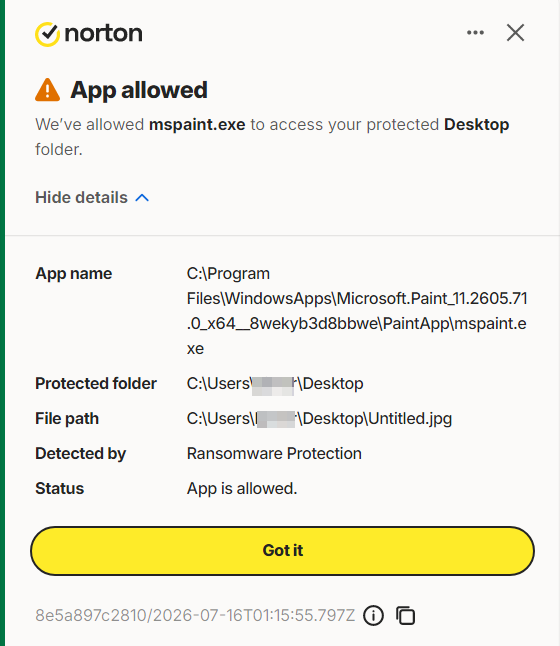This screenshot has height=646, width=560.
Task: Close the Norton notification popup
Action: pos(515,33)
